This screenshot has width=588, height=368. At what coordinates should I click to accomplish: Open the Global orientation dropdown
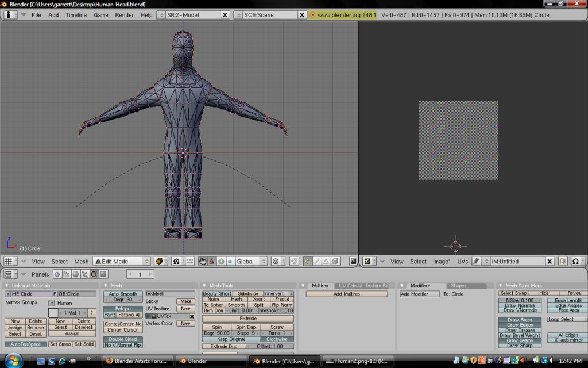click(x=251, y=262)
